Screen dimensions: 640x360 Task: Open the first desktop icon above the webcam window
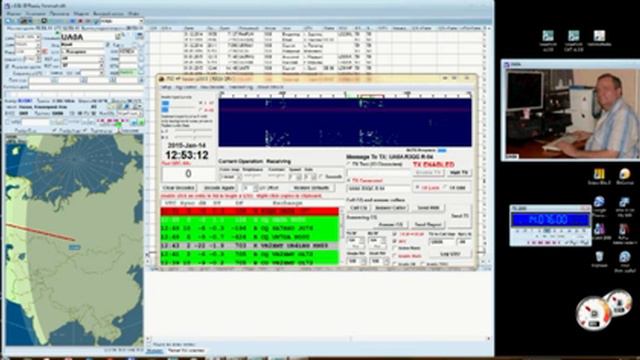548,40
